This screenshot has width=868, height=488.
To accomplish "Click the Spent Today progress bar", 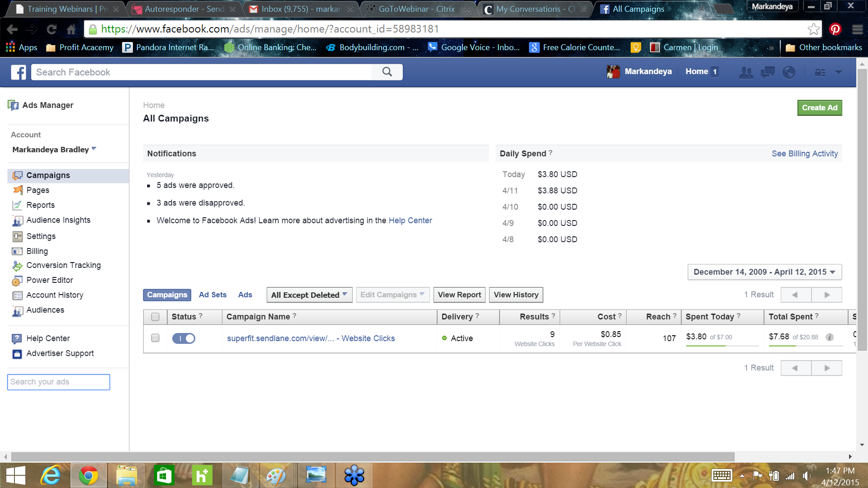I will pos(722,346).
